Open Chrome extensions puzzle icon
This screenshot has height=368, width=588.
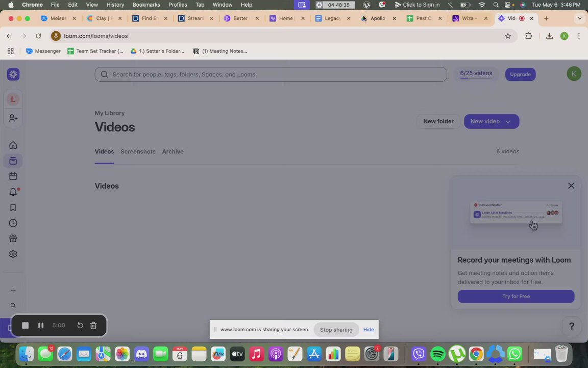coord(528,36)
